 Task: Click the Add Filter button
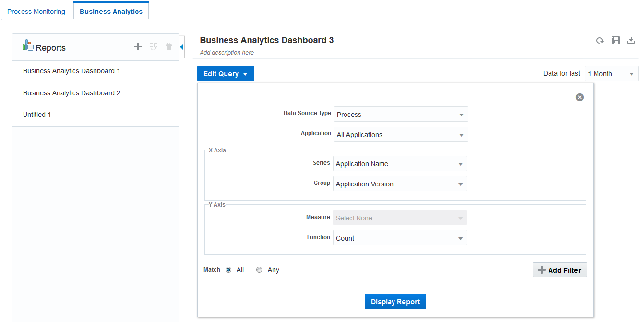(x=560, y=270)
